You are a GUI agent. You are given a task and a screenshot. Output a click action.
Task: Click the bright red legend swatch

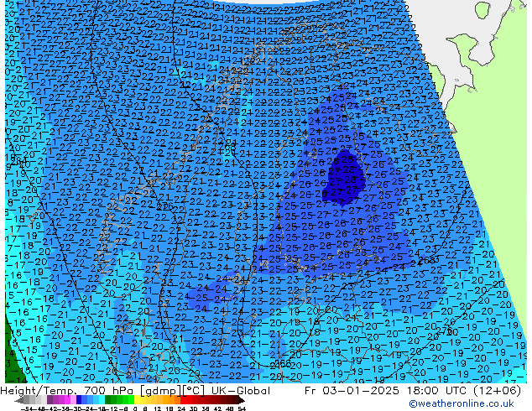(x=183, y=401)
